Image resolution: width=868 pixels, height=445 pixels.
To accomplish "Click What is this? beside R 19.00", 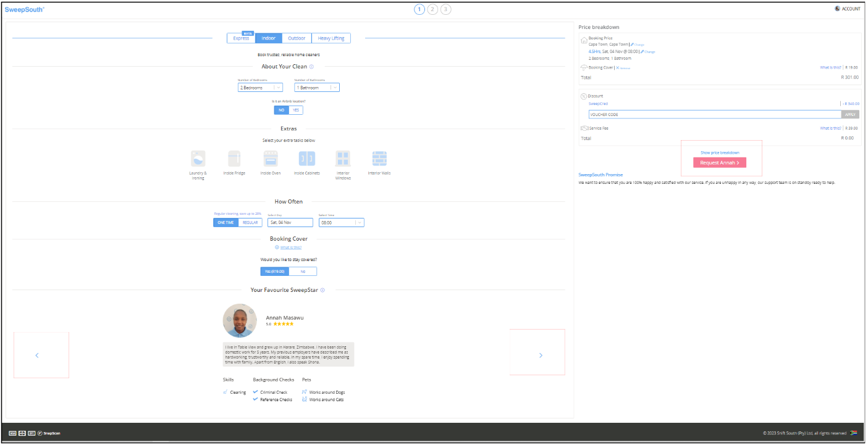I will point(830,67).
